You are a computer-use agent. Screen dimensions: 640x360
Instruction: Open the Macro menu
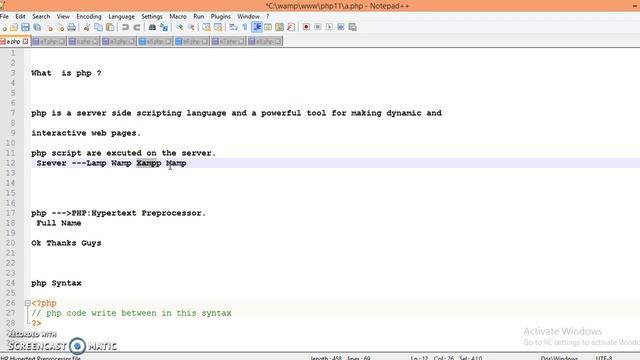178,16
